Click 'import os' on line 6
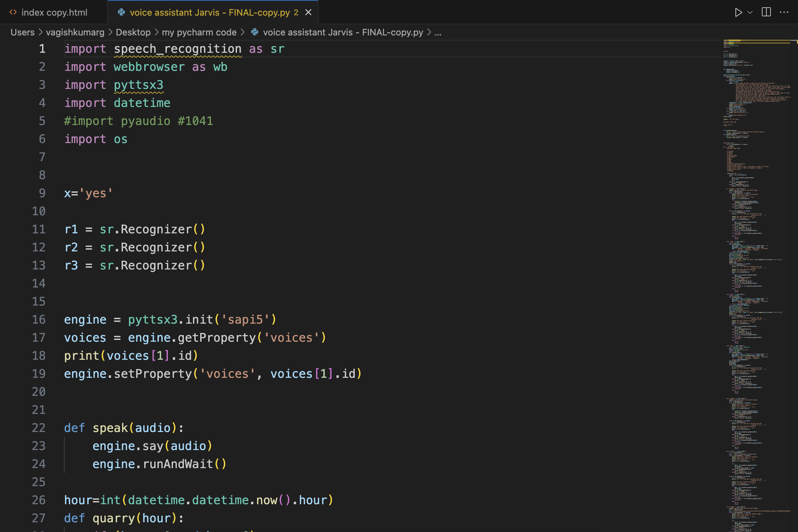 96,139
